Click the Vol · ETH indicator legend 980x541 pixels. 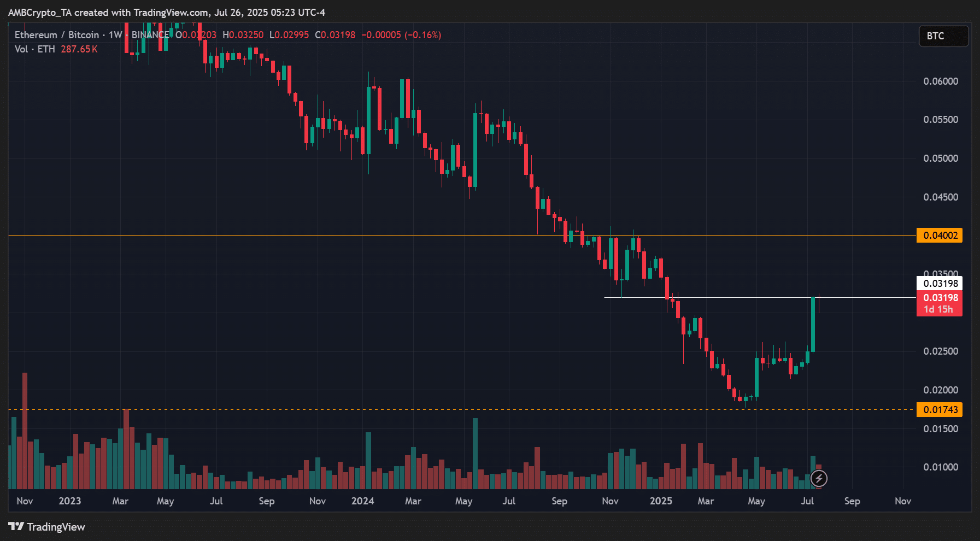pos(35,49)
